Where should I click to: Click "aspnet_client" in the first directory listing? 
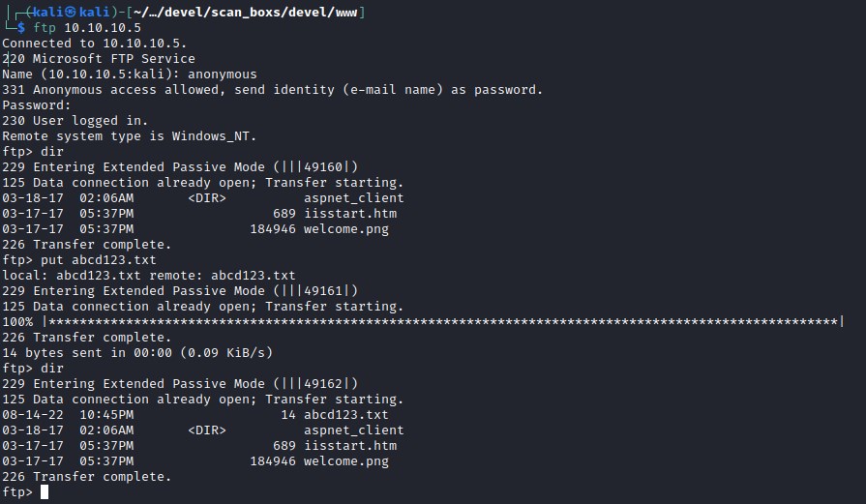[354, 198]
